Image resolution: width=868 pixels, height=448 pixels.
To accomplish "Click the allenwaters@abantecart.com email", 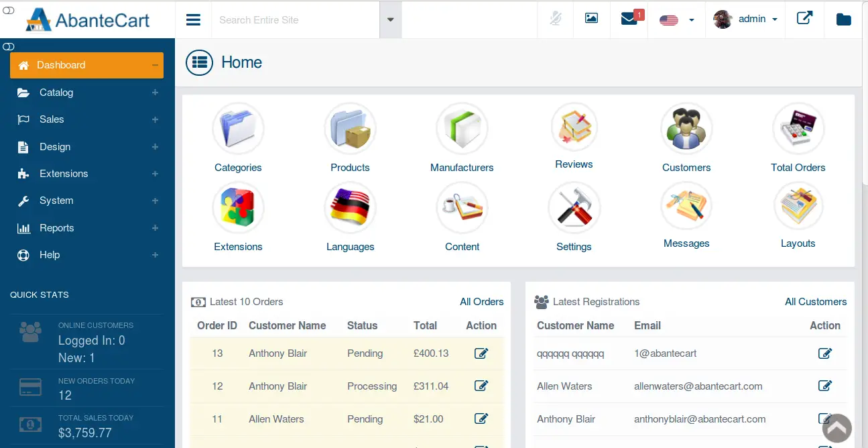I will [698, 386].
